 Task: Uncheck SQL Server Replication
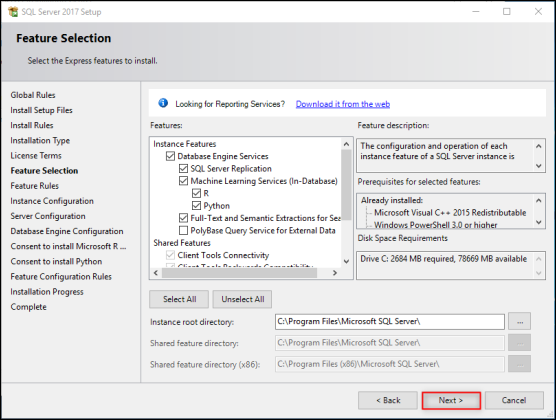coord(183,168)
